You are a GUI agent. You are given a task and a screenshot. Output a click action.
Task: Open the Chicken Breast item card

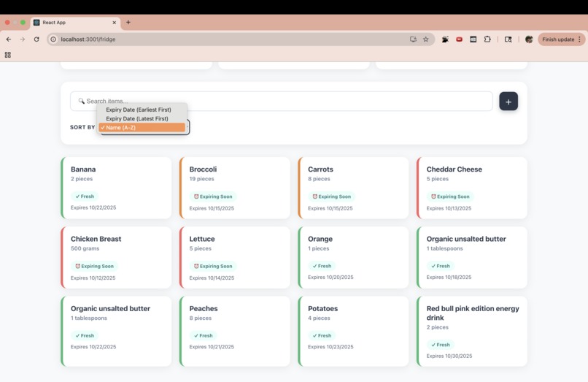click(116, 257)
